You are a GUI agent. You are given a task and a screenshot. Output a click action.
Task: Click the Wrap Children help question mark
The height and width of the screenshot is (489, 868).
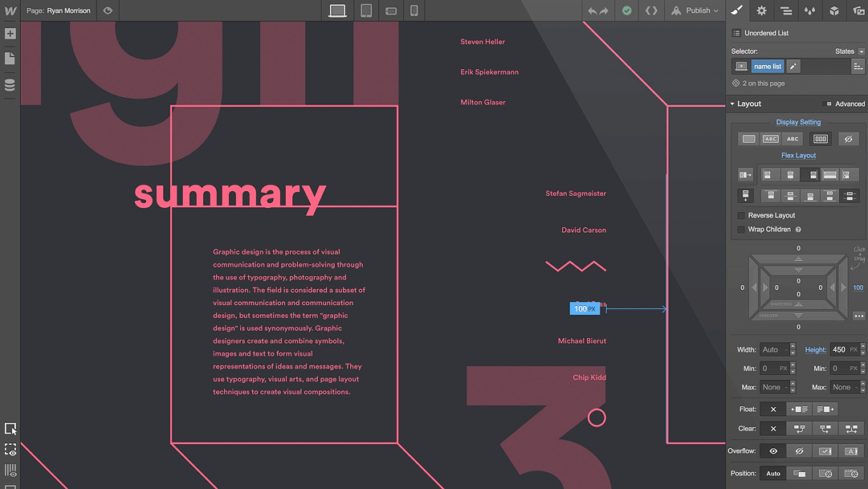(798, 230)
